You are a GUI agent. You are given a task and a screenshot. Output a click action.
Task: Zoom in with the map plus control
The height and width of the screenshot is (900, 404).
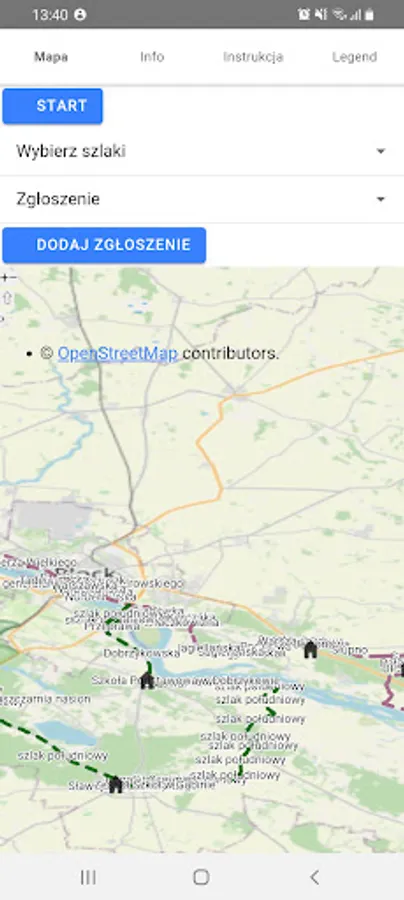pos(3,278)
